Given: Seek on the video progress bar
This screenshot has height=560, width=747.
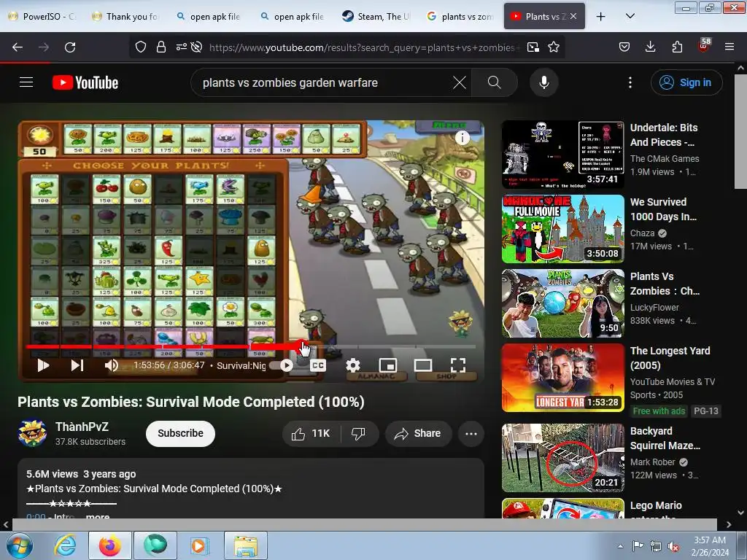Looking at the screenshot, I should [251, 346].
